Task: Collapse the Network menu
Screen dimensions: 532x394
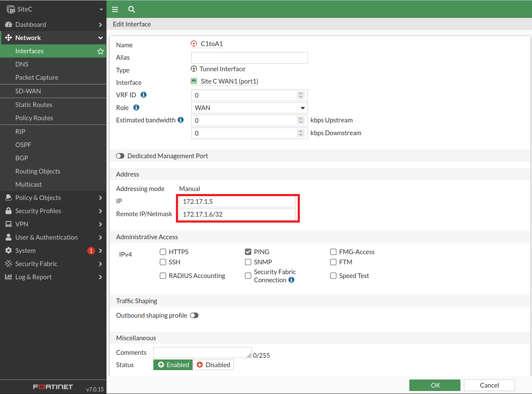Action: (x=101, y=38)
